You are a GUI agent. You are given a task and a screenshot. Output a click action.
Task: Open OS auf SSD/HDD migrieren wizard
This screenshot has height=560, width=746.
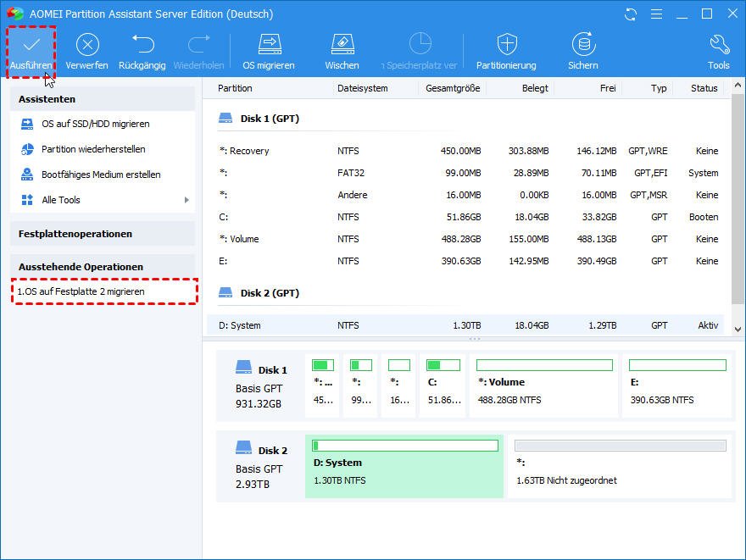click(x=95, y=124)
